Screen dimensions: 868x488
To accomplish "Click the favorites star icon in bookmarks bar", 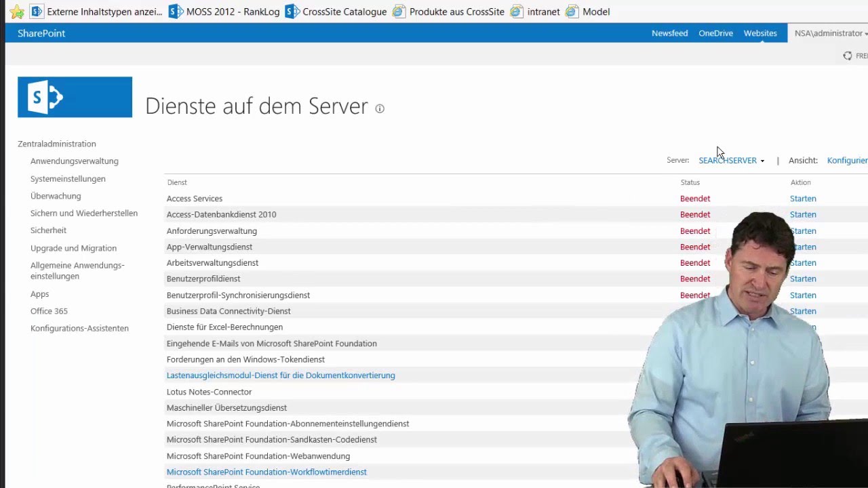I will pyautogui.click(x=17, y=12).
